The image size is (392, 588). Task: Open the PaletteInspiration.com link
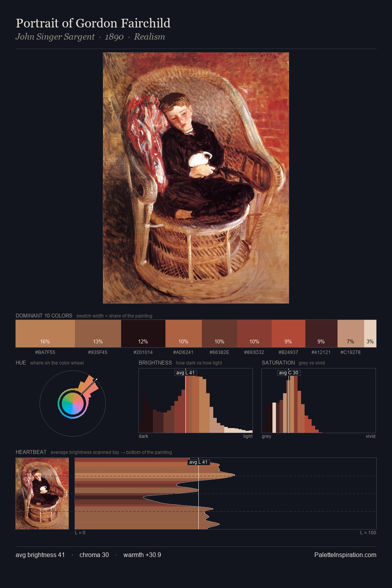tap(345, 555)
